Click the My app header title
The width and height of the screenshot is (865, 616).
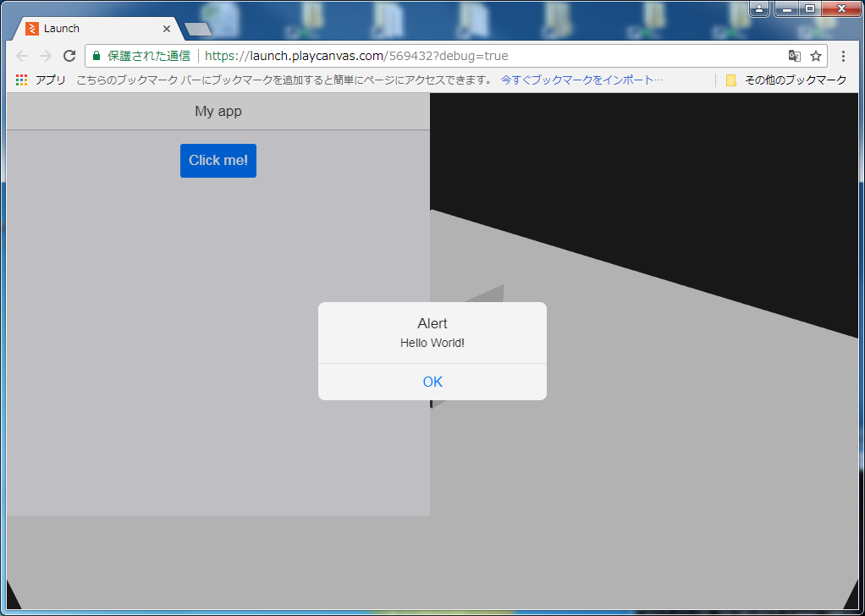tap(218, 111)
